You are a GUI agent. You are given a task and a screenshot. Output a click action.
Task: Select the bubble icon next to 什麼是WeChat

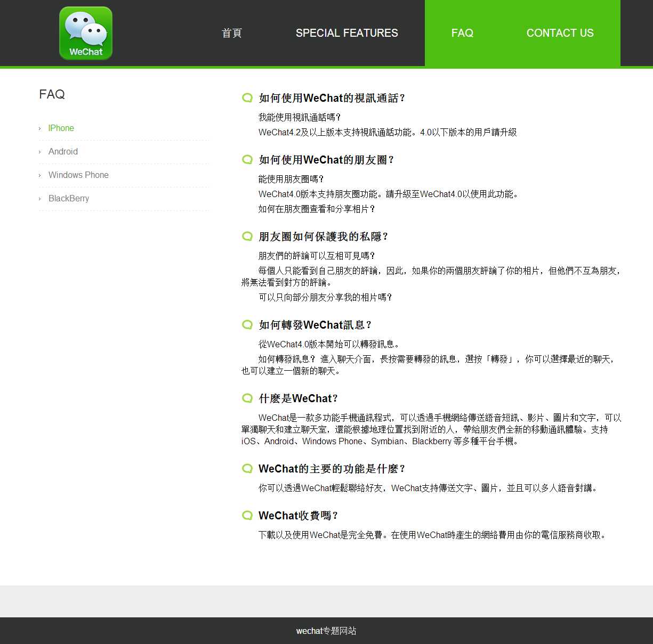pos(247,398)
